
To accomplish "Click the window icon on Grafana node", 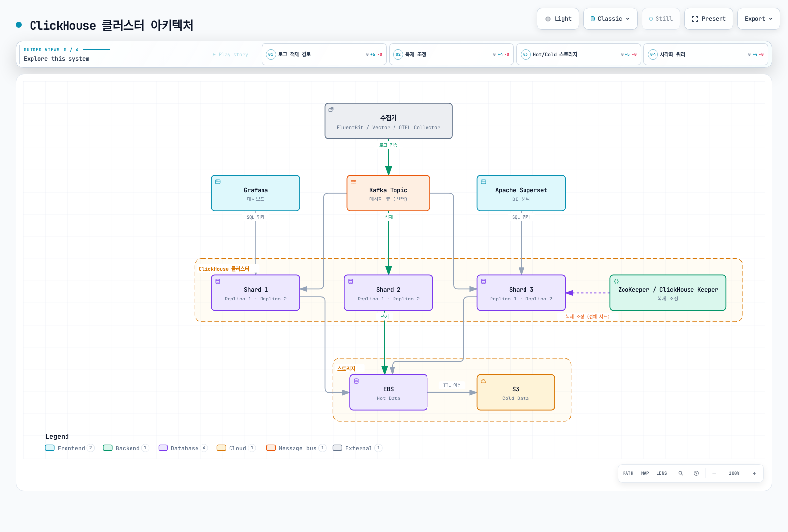I will pos(218,182).
